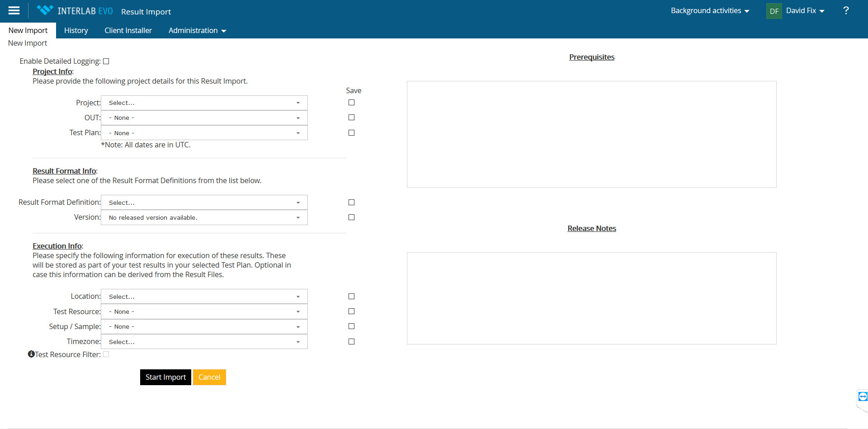Click the Interlab EVO logo
The width and height of the screenshot is (868, 429).
click(75, 11)
